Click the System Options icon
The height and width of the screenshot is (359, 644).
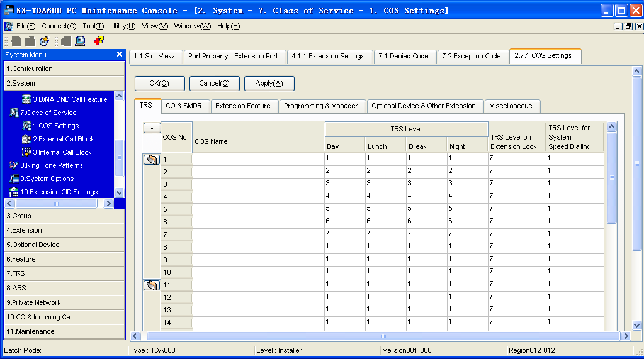[14, 179]
